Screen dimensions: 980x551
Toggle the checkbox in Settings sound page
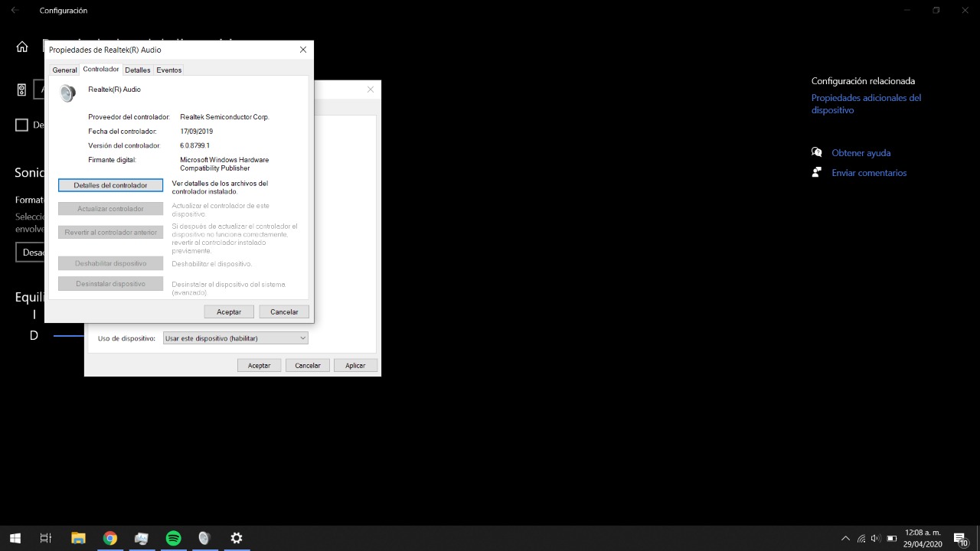pos(21,125)
